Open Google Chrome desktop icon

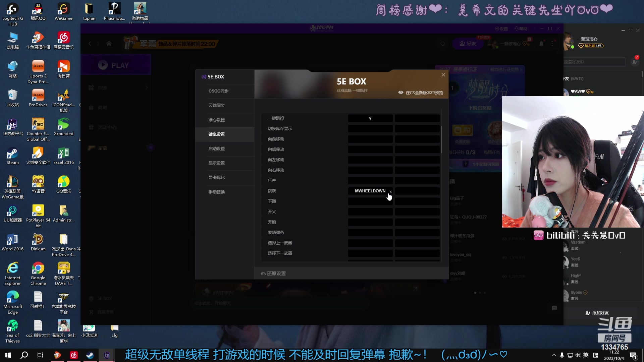(x=38, y=274)
